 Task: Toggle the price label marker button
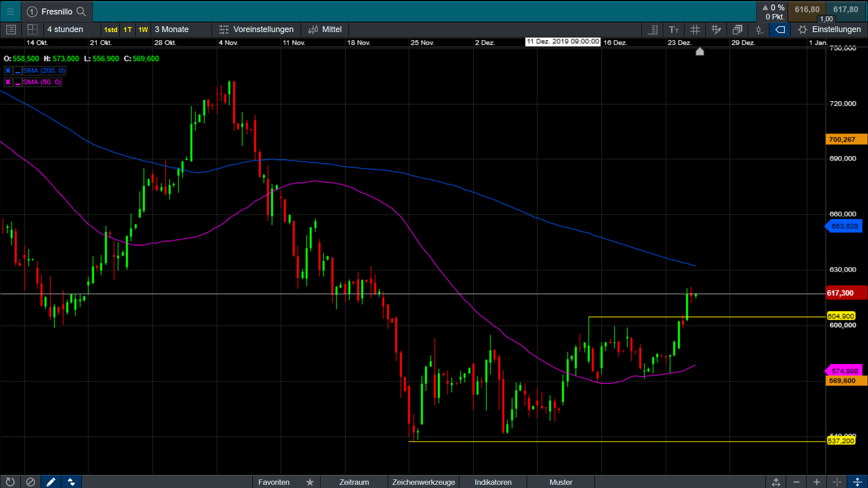coord(780,30)
